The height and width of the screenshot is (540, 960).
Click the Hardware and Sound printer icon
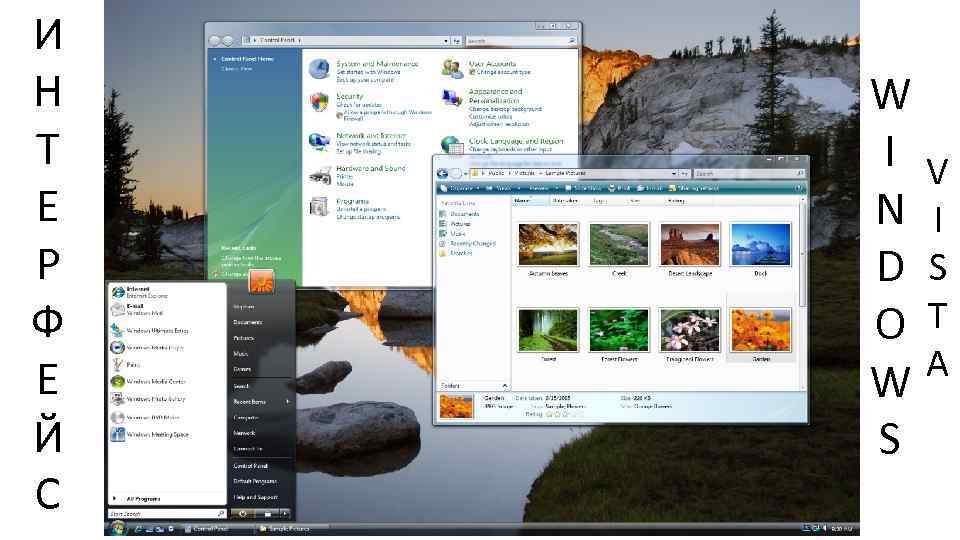[x=320, y=176]
